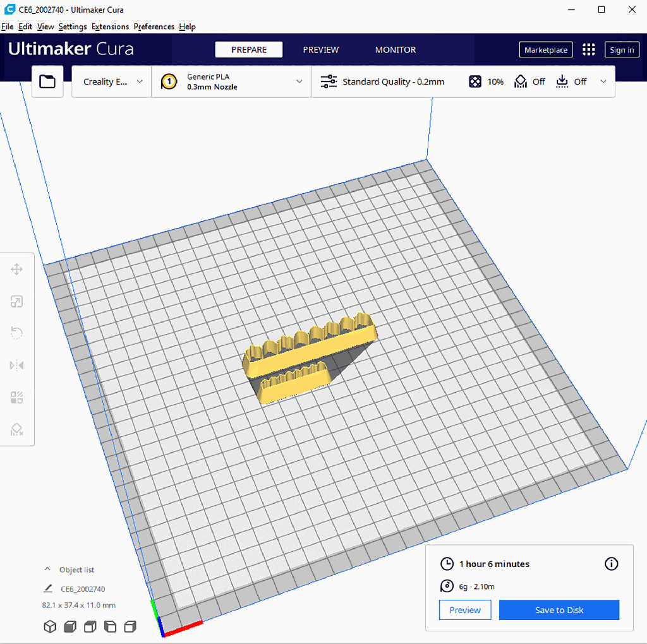Select CE6_2002740 in the object list
This screenshot has height=644, width=647.
(83, 589)
